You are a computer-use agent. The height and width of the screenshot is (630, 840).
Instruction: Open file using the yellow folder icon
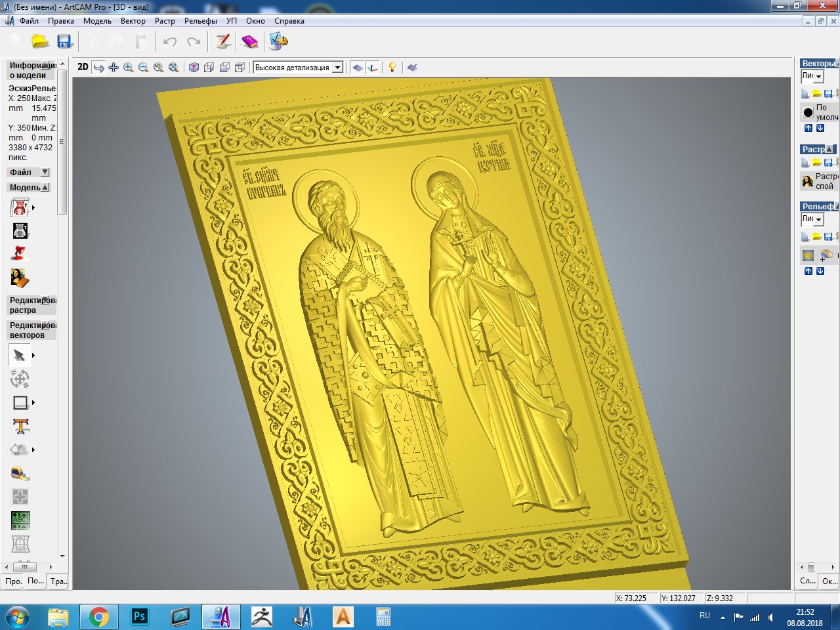pyautogui.click(x=41, y=42)
